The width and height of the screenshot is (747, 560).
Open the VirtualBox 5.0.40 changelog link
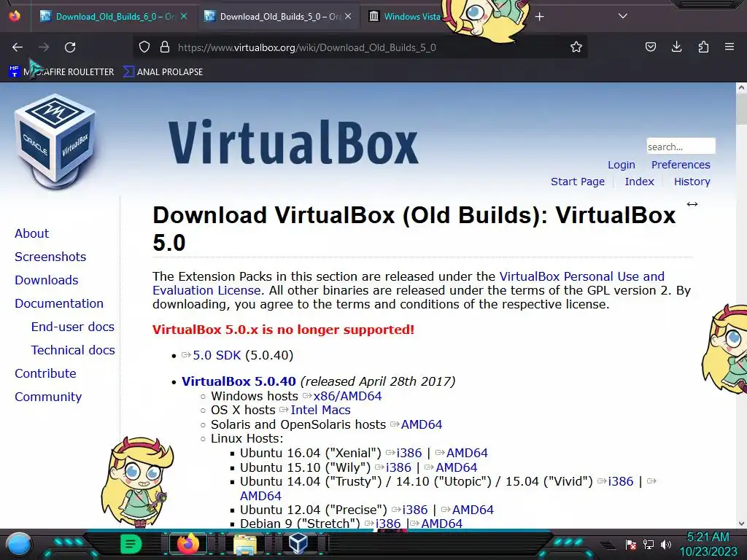tap(239, 381)
